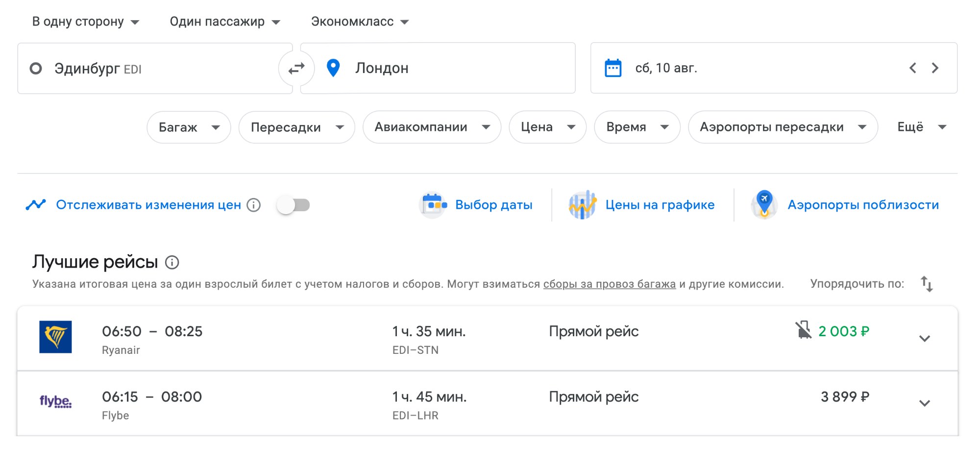Select the 06:15 – 08:00 Flybe flight
The image size is (980, 471).
(488, 403)
